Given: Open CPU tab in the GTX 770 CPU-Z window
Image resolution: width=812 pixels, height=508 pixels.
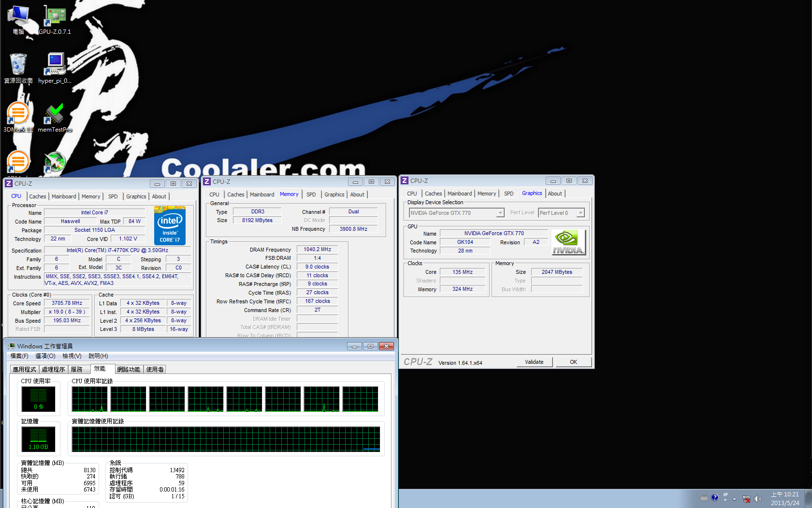Looking at the screenshot, I should tap(412, 194).
